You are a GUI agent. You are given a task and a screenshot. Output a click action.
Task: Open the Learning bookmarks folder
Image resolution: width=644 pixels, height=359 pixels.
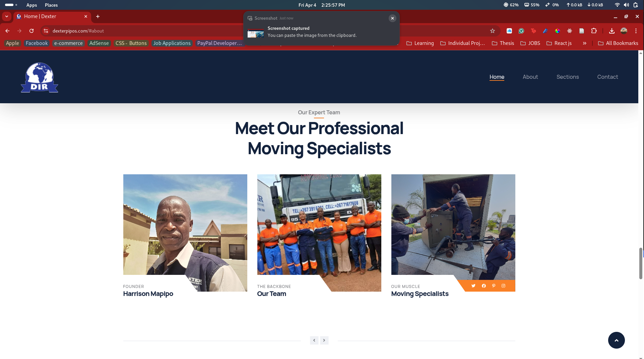pyautogui.click(x=420, y=43)
